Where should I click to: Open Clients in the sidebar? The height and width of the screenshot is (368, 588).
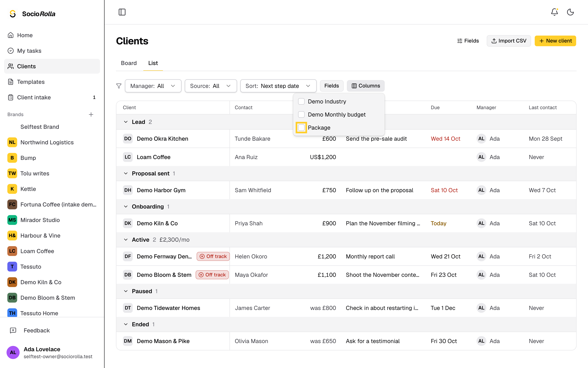pyautogui.click(x=52, y=66)
